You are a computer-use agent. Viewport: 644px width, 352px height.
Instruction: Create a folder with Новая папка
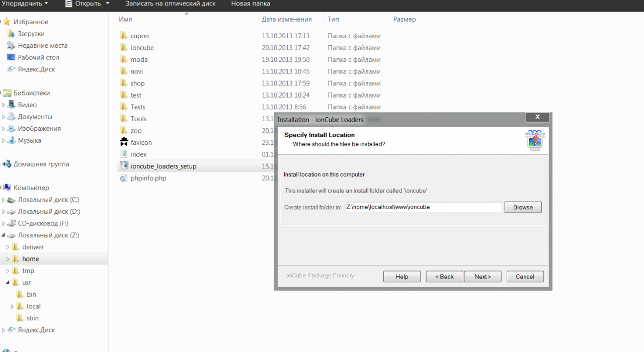pos(251,4)
